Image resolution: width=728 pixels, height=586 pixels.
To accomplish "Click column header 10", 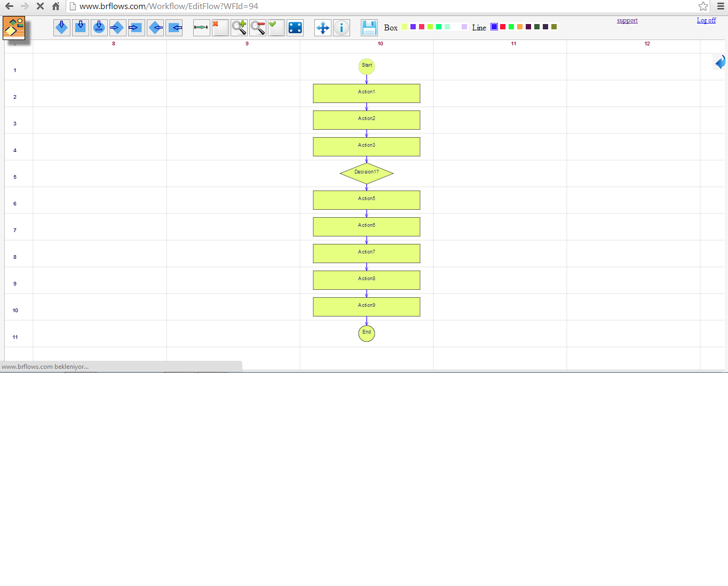I will pos(381,44).
